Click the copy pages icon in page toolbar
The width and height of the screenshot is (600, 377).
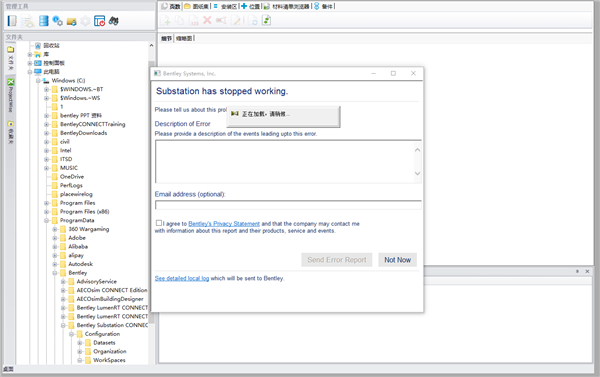[x=179, y=20]
